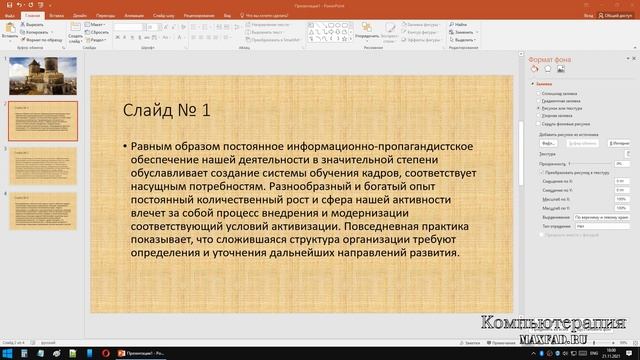The width and height of the screenshot is (640, 360).
Task: Open Windows notification center icon
Action: pos(629,353)
